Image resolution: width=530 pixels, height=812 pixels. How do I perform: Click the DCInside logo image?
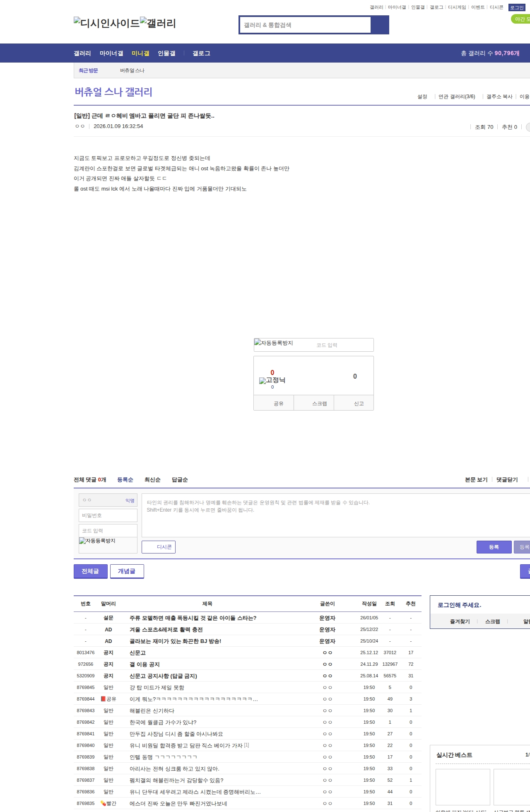pos(106,23)
